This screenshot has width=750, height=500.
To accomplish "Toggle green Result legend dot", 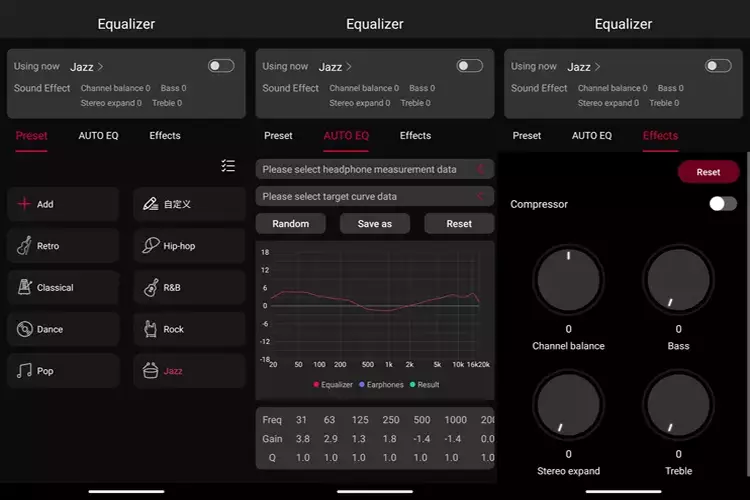I will 412,384.
